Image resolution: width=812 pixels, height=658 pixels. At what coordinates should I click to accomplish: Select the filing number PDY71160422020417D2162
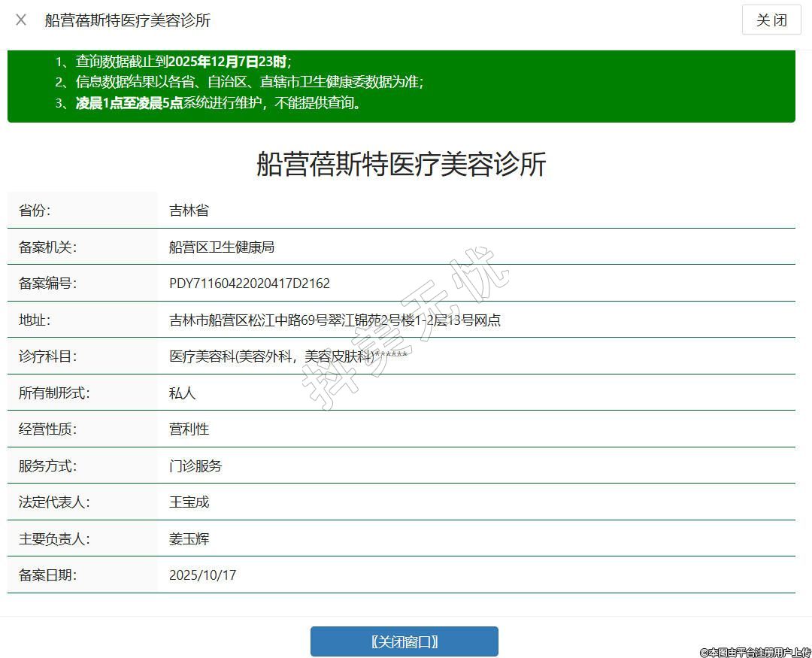[x=250, y=284]
